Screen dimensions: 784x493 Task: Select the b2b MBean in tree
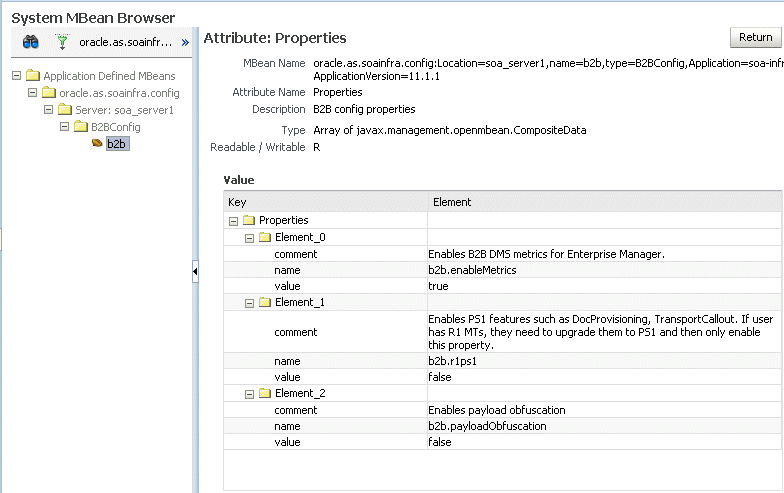pos(117,144)
